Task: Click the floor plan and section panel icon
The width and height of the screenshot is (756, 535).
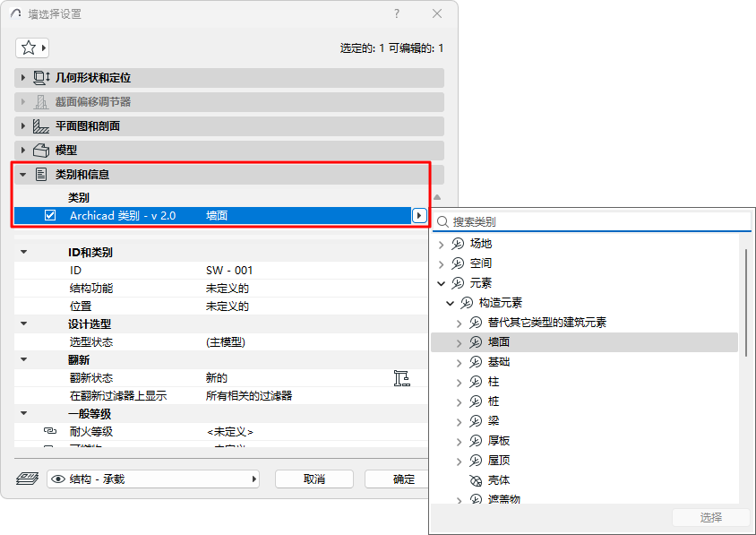Action: [x=41, y=126]
